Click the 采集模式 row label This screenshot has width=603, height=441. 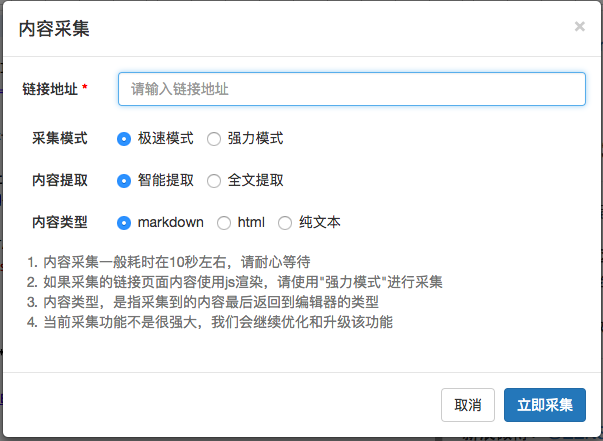(60, 138)
